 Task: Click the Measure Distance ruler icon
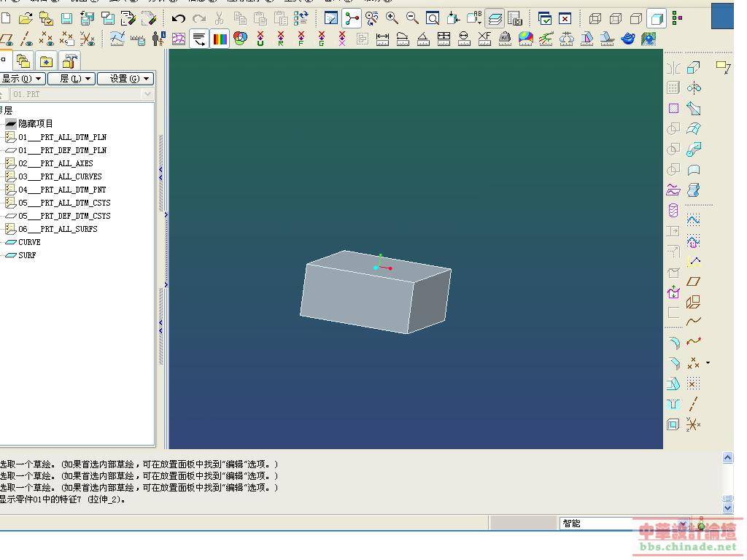coord(382,39)
